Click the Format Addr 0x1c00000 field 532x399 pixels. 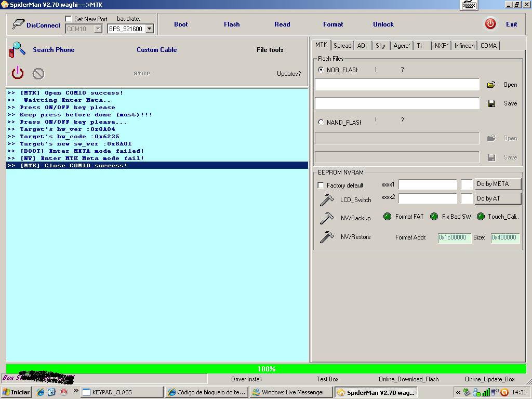454,237
